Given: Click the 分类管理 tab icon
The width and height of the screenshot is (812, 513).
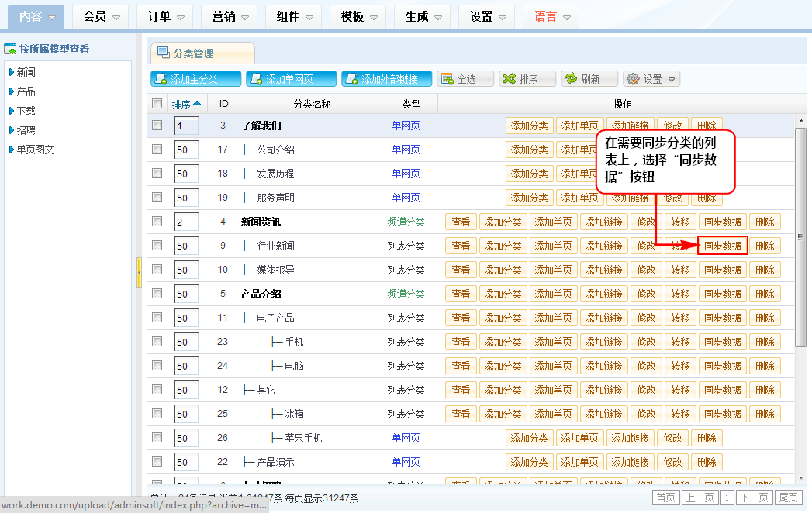Looking at the screenshot, I should [x=164, y=53].
